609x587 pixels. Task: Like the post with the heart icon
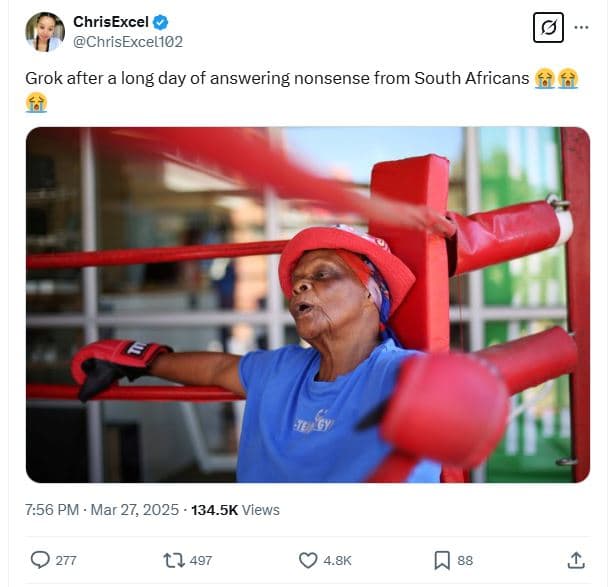click(x=309, y=560)
